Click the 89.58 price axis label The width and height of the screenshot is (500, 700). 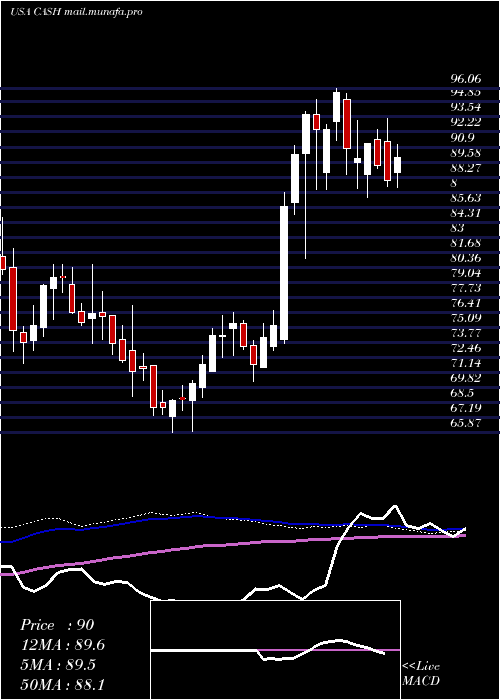pyautogui.click(x=466, y=153)
